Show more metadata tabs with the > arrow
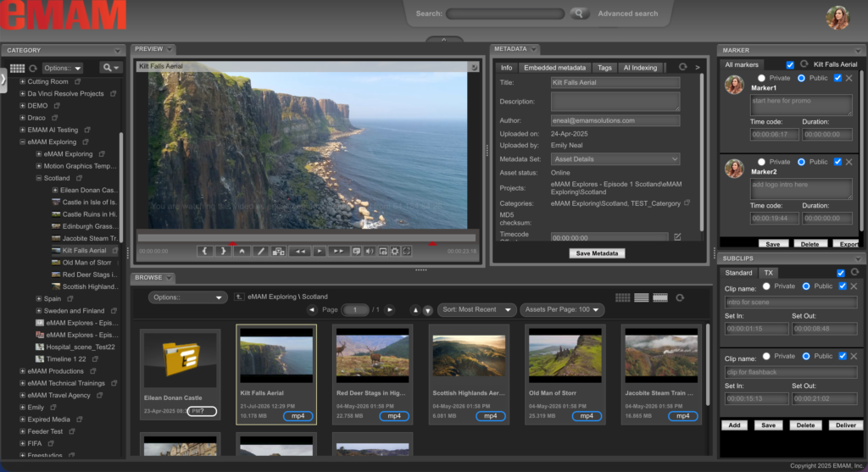 click(698, 68)
